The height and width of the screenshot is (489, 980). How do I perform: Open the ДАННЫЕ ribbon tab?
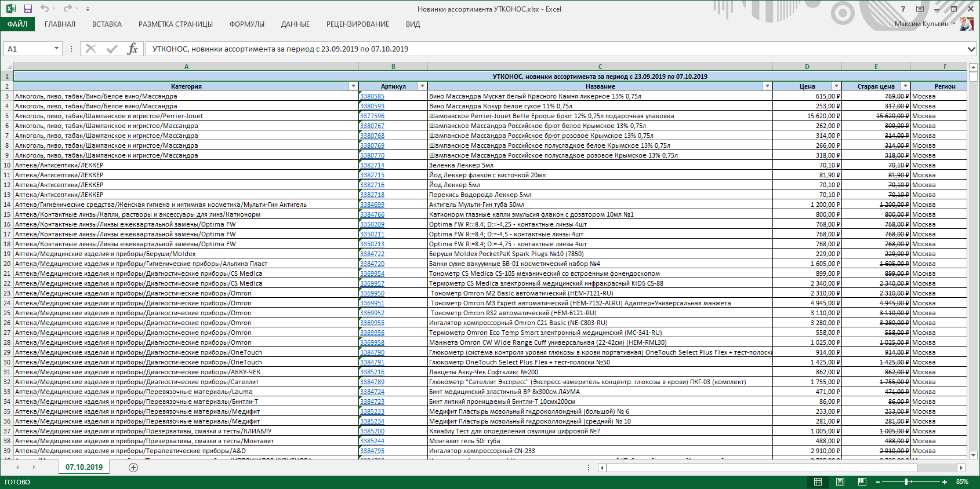click(x=295, y=24)
